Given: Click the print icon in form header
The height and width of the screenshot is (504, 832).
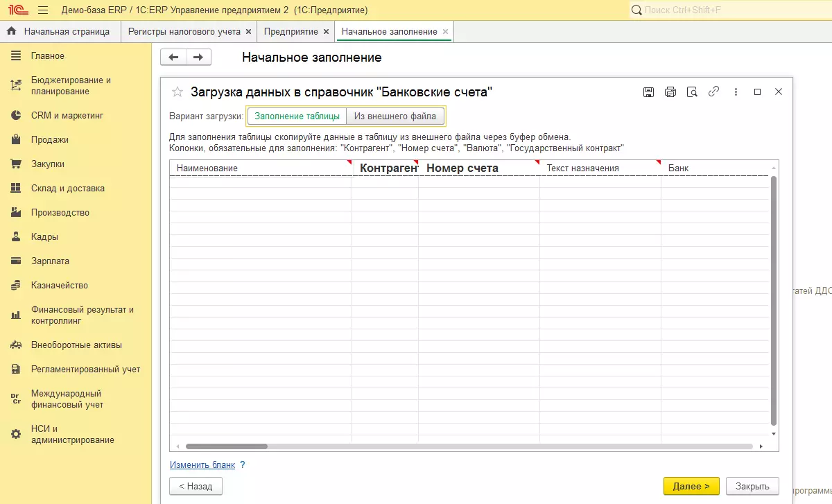Looking at the screenshot, I should click(x=670, y=92).
